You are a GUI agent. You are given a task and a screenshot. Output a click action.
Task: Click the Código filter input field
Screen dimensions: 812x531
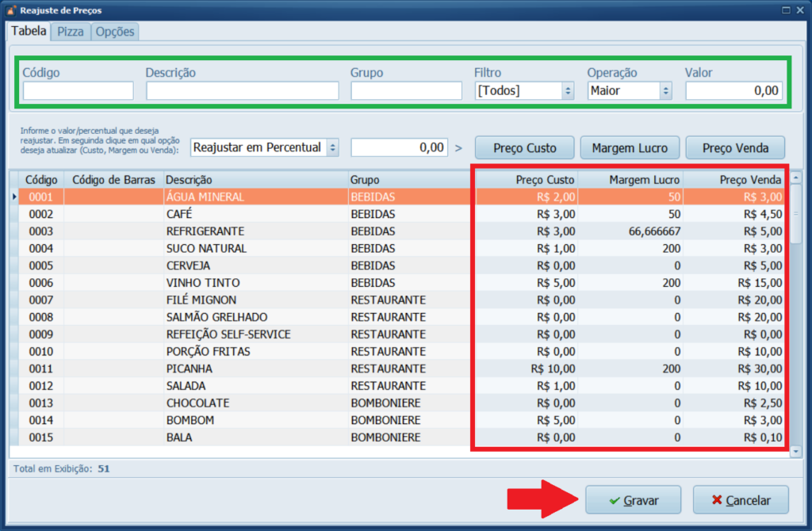click(x=78, y=91)
